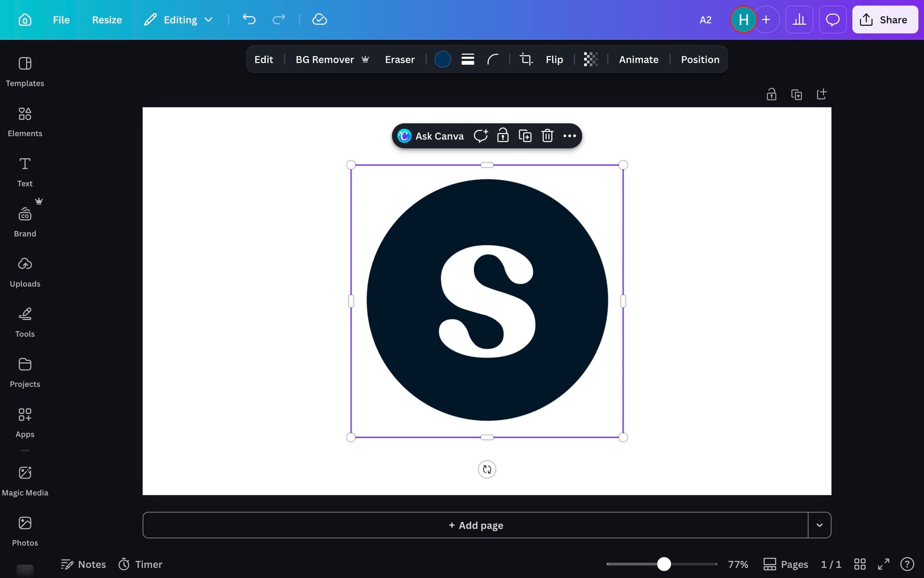Viewport: 924px width, 578px height.
Task: Toggle the page lock above the canvas
Action: (771, 94)
